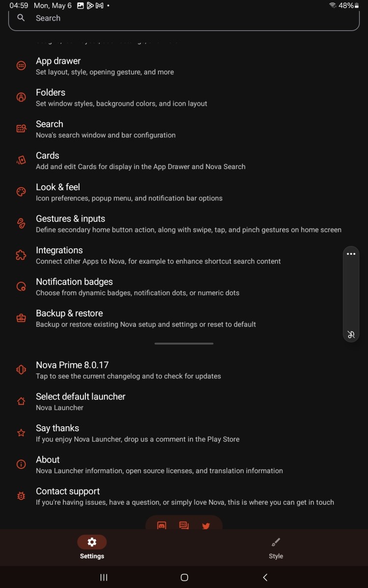Click the Search input field
Viewport: 368px width, 588px height.
tap(184, 18)
